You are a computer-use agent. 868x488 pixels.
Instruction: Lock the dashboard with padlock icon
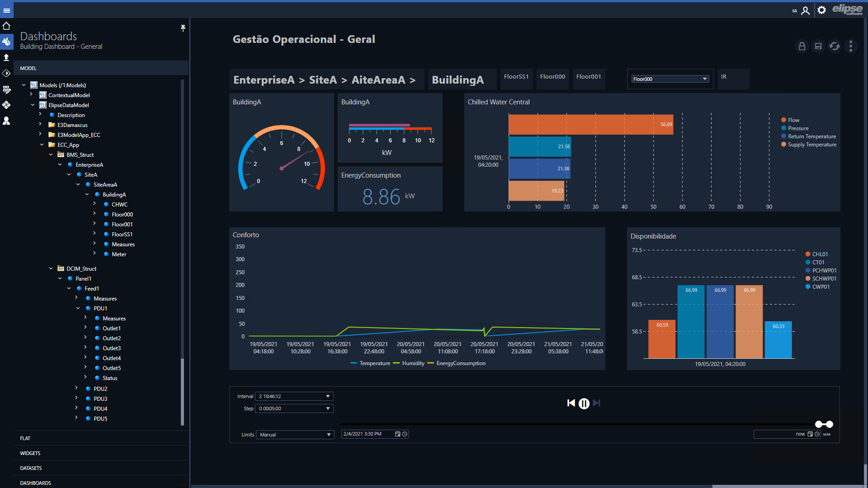pyautogui.click(x=802, y=46)
